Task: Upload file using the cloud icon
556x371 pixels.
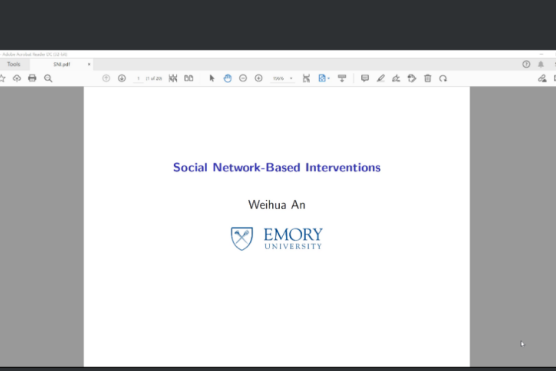Action: [x=17, y=78]
